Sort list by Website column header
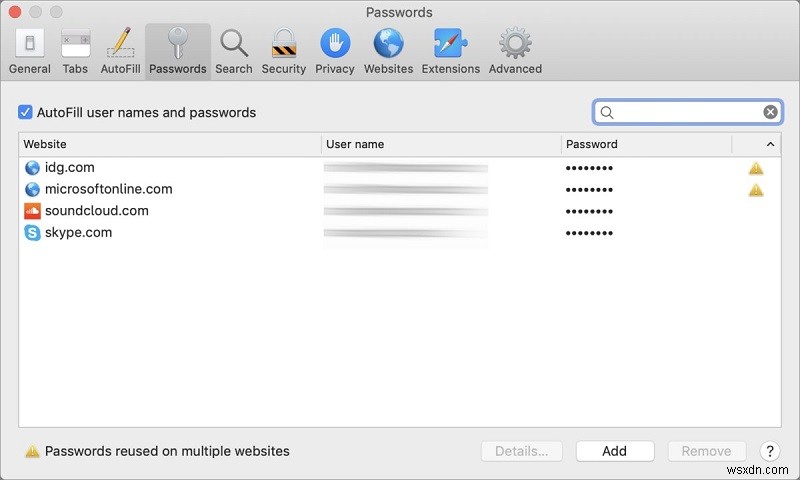800x480 pixels. [x=169, y=144]
